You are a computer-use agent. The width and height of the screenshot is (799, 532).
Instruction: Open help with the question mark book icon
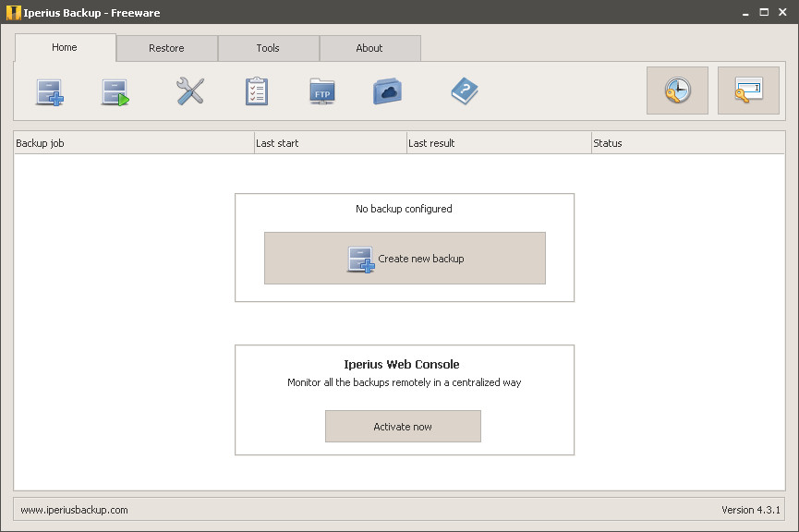click(x=465, y=91)
